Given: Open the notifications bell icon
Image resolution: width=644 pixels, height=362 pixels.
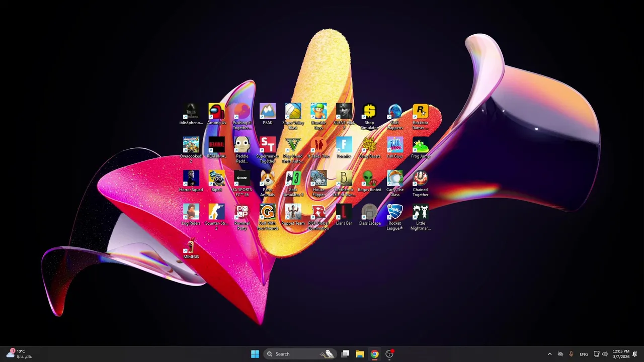Looking at the screenshot, I should pos(635,354).
